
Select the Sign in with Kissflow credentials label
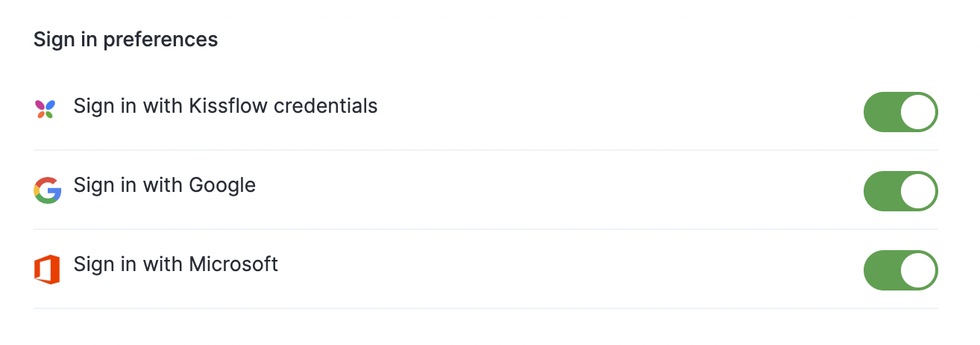pyautogui.click(x=225, y=106)
